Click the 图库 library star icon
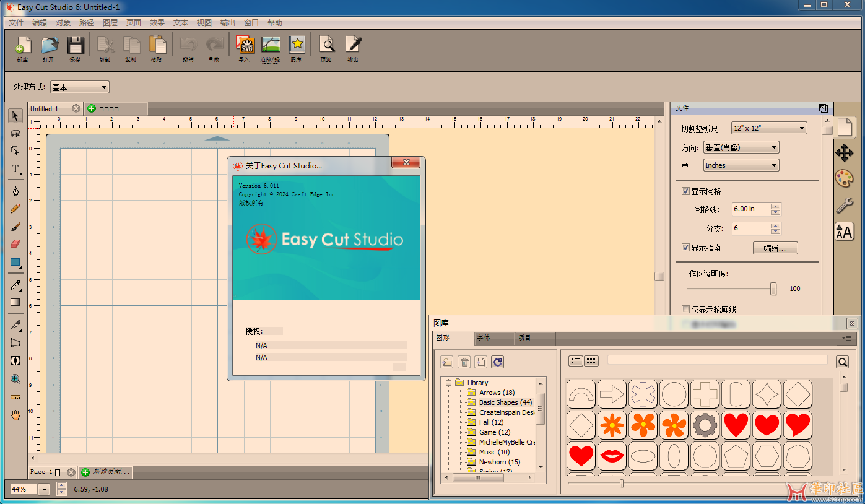 tap(297, 45)
